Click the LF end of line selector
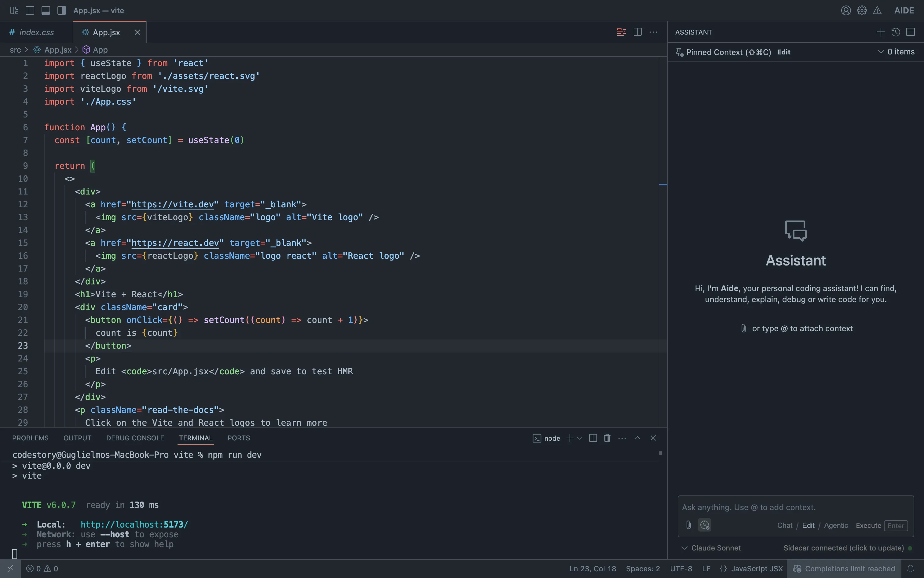 pos(706,569)
